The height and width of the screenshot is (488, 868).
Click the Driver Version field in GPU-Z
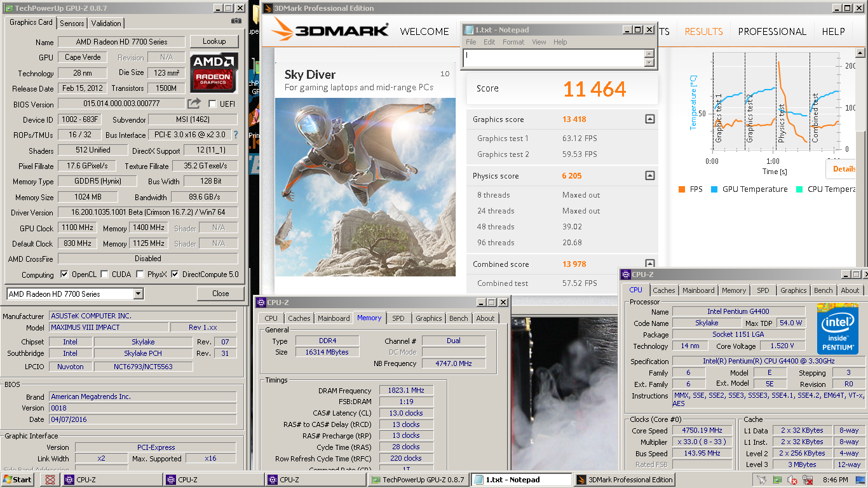pos(147,212)
